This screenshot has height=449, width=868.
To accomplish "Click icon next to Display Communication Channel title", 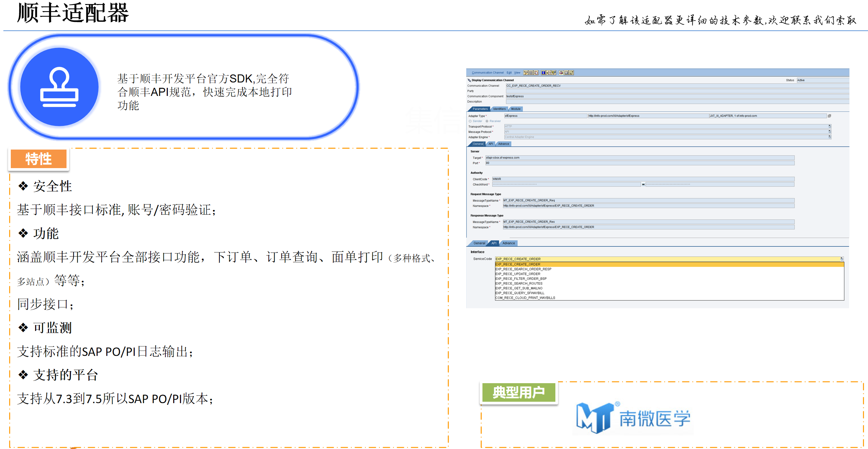I will pyautogui.click(x=469, y=80).
